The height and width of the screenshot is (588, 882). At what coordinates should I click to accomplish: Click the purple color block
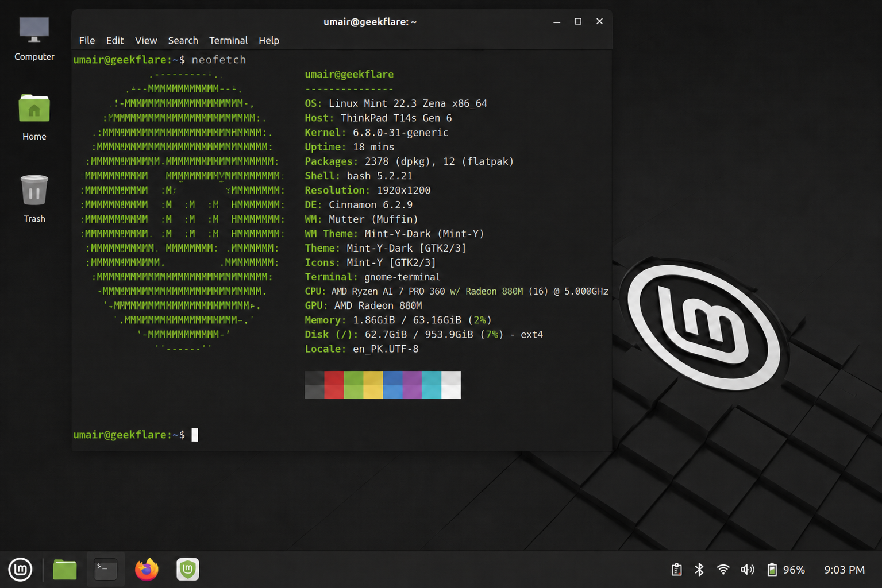pos(412,385)
